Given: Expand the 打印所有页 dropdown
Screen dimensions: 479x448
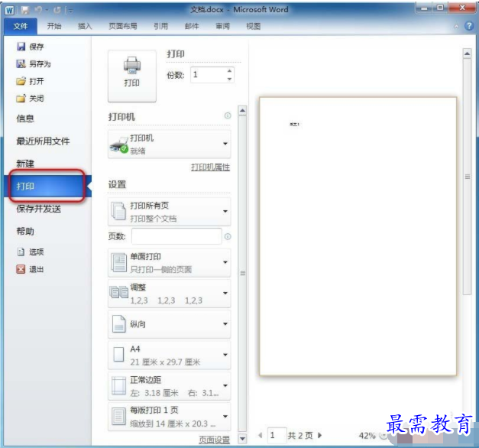Looking at the screenshot, I should pos(170,212).
